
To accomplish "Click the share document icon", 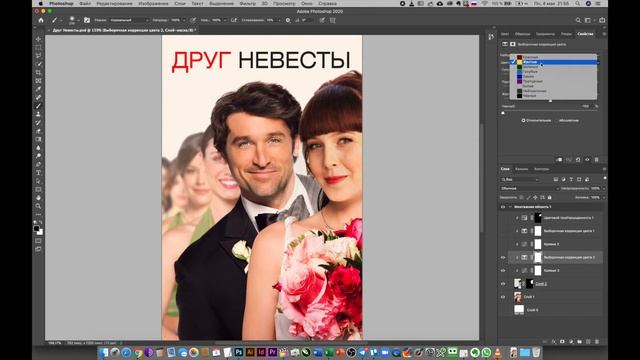I will click(602, 20).
